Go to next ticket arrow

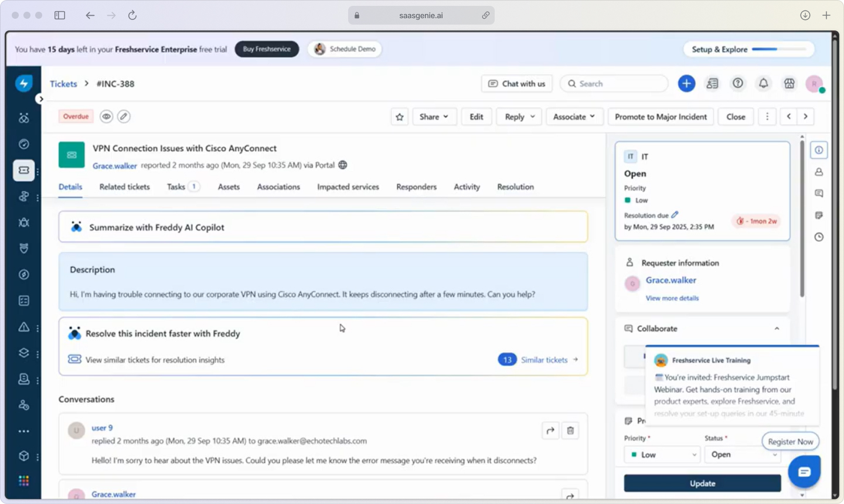coord(806,117)
